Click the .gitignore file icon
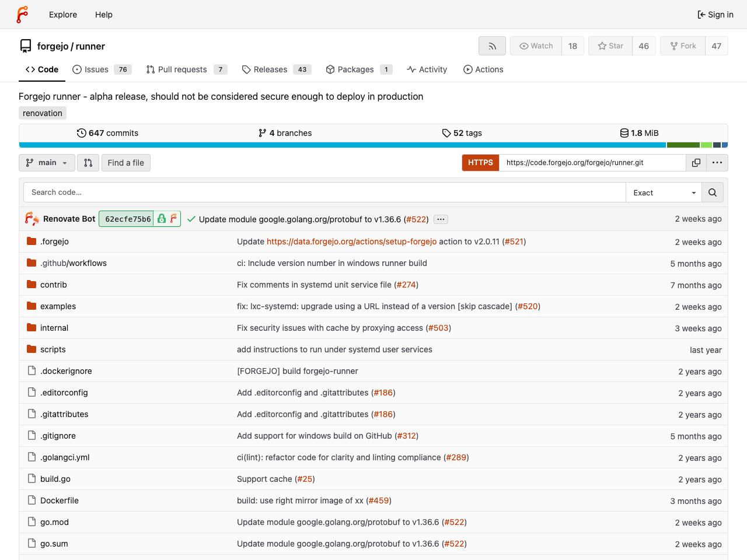747x560 pixels. (32, 436)
